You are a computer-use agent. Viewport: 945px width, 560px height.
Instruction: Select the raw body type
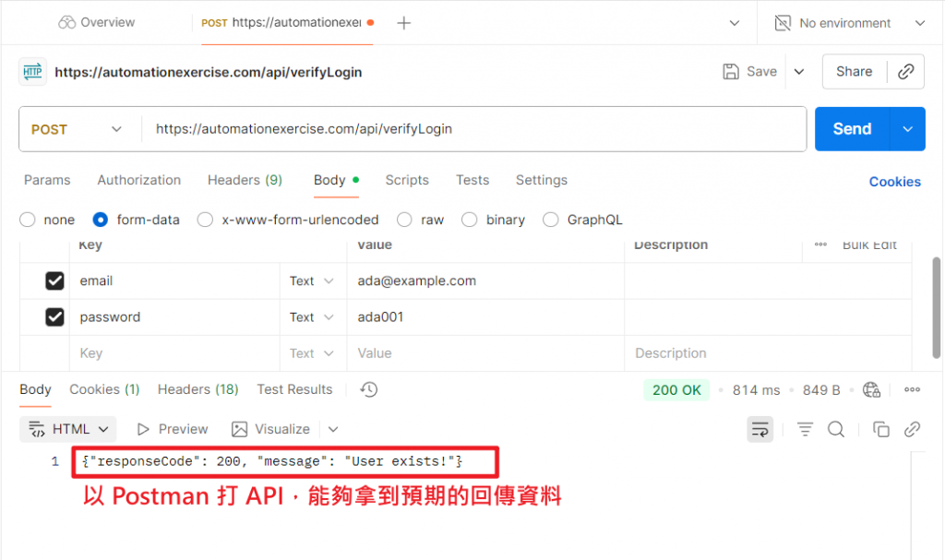[404, 220]
